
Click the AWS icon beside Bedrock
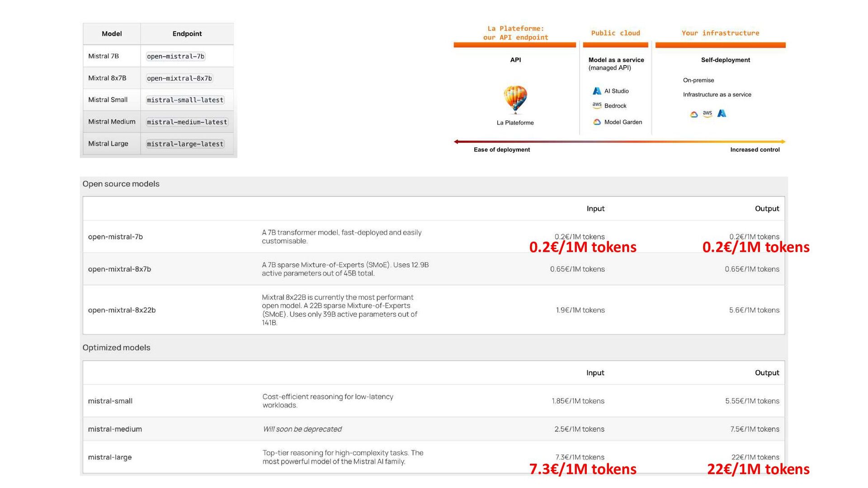click(x=597, y=105)
